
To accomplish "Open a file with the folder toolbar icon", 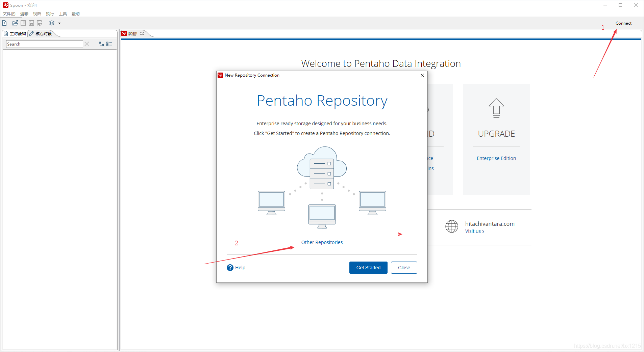I will click(15, 23).
